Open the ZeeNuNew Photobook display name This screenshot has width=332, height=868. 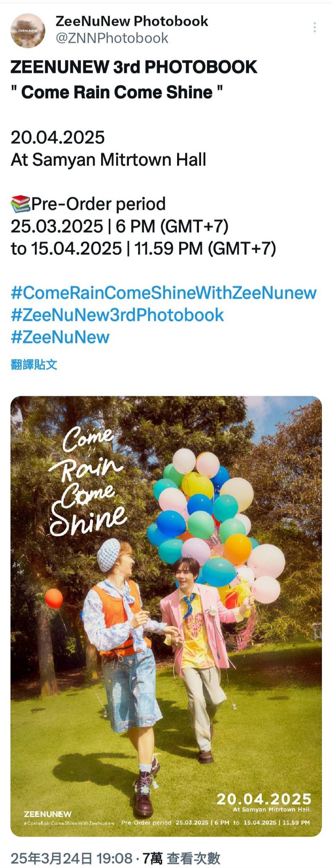132,21
